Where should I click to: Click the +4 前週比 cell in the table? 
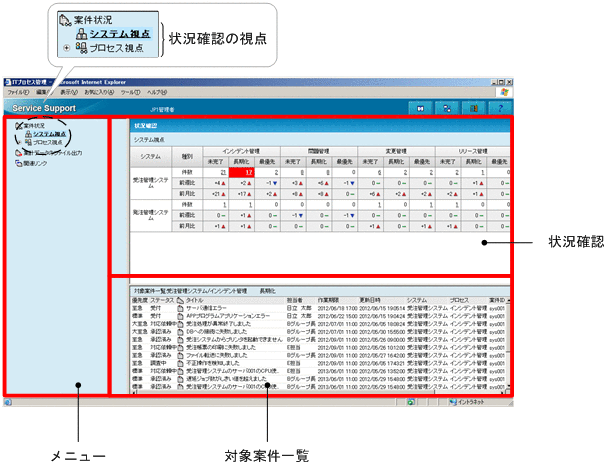[216, 183]
